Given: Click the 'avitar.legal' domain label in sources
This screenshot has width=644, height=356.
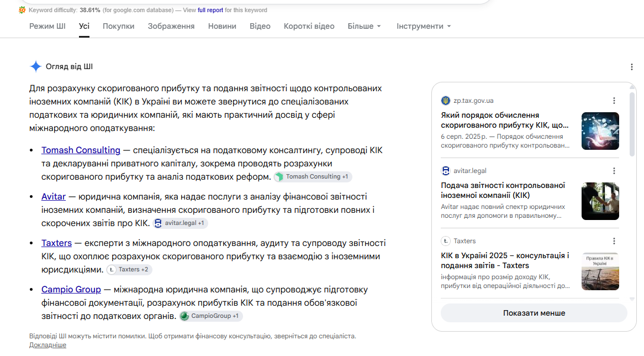Looking at the screenshot, I should [470, 171].
